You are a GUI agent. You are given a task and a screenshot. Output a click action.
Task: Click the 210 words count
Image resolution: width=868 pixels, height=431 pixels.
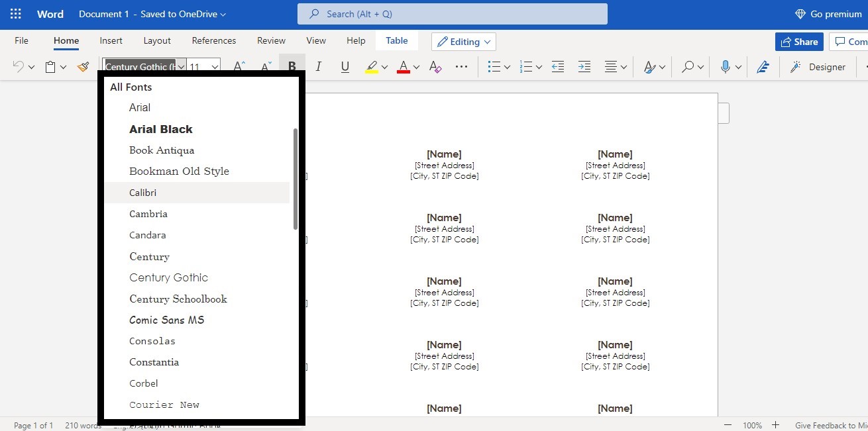pyautogui.click(x=83, y=425)
